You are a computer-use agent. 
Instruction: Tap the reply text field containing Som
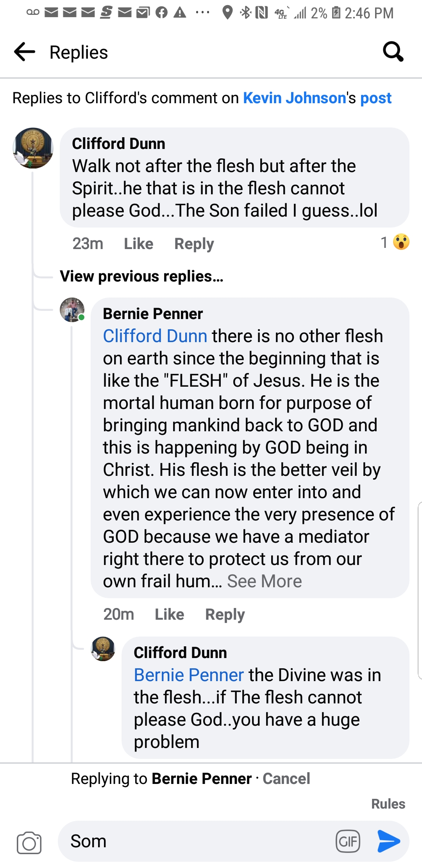(195, 841)
